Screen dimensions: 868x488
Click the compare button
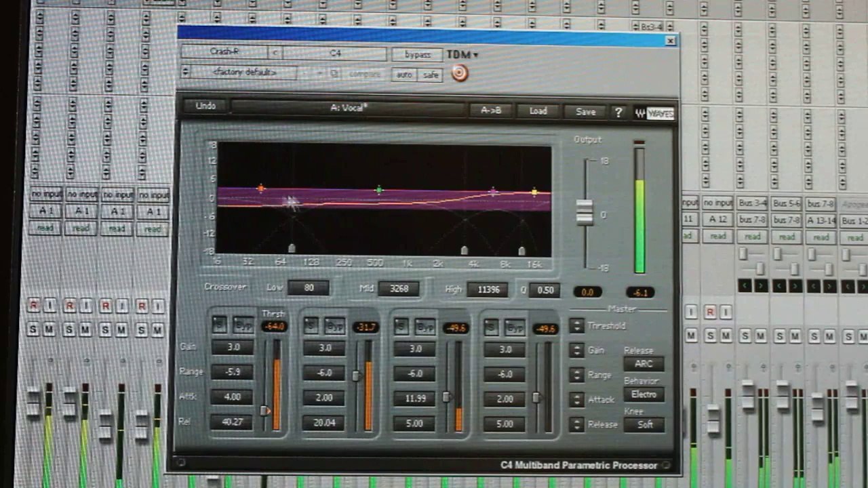pyautogui.click(x=364, y=74)
